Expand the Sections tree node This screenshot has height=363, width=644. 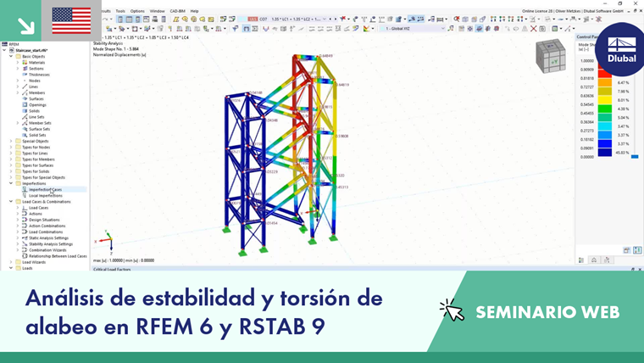(18, 69)
